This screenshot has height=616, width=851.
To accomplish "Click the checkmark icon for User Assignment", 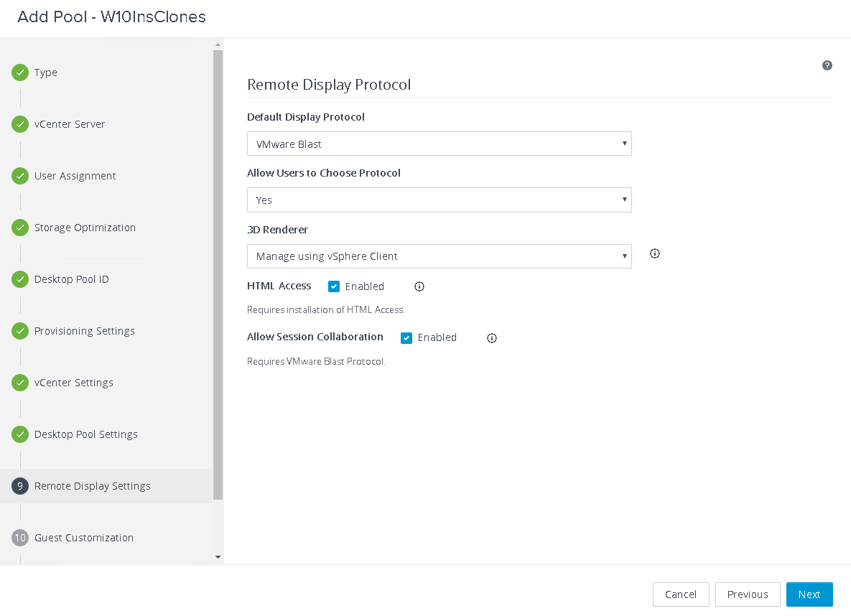I will [x=20, y=176].
